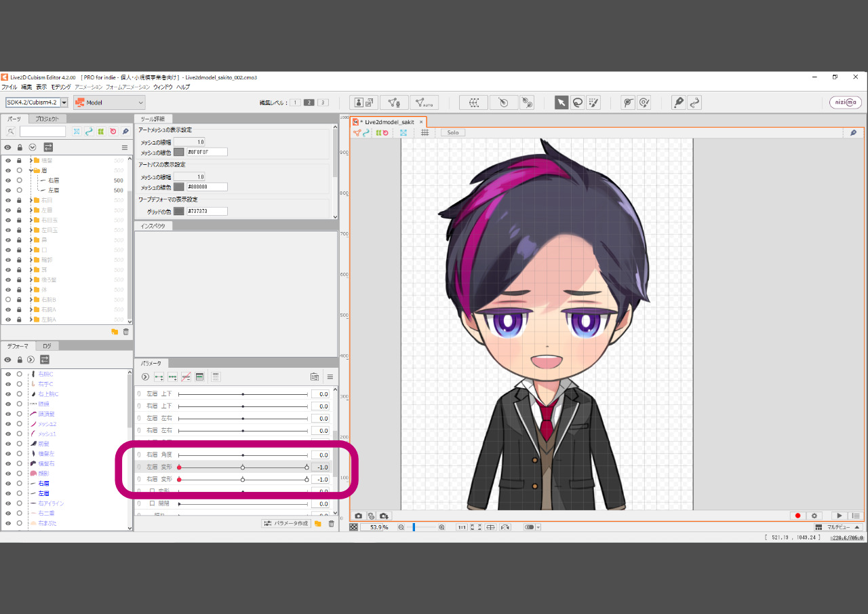Select the Live2dmodel_sakit document tab

(389, 122)
